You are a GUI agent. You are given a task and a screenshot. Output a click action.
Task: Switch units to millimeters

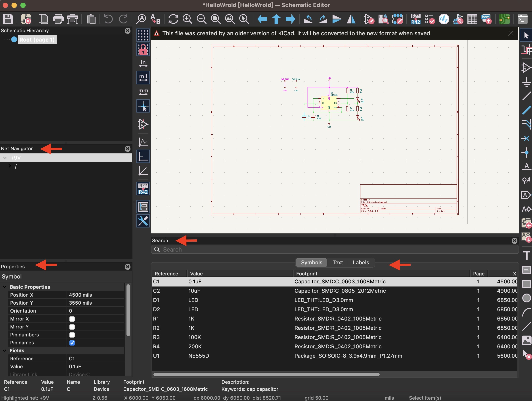(143, 92)
